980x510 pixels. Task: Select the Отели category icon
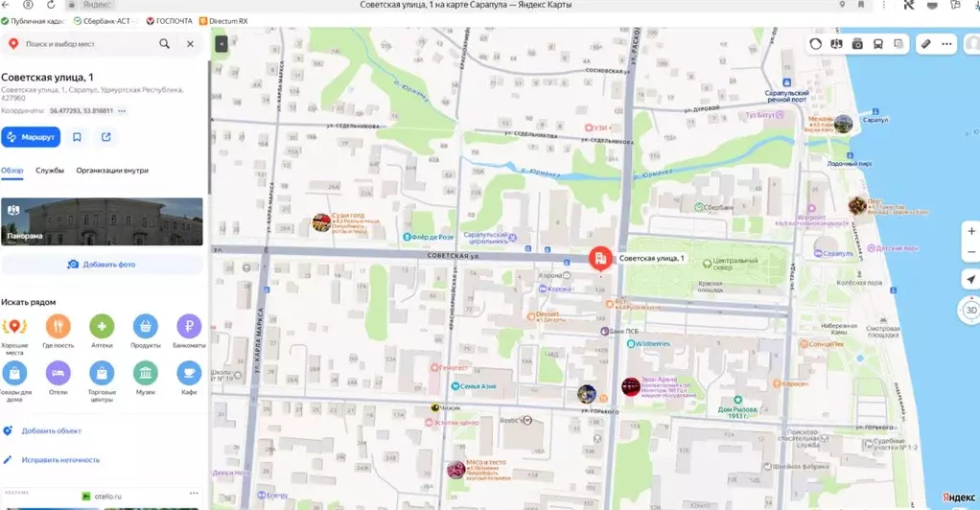tap(58, 373)
